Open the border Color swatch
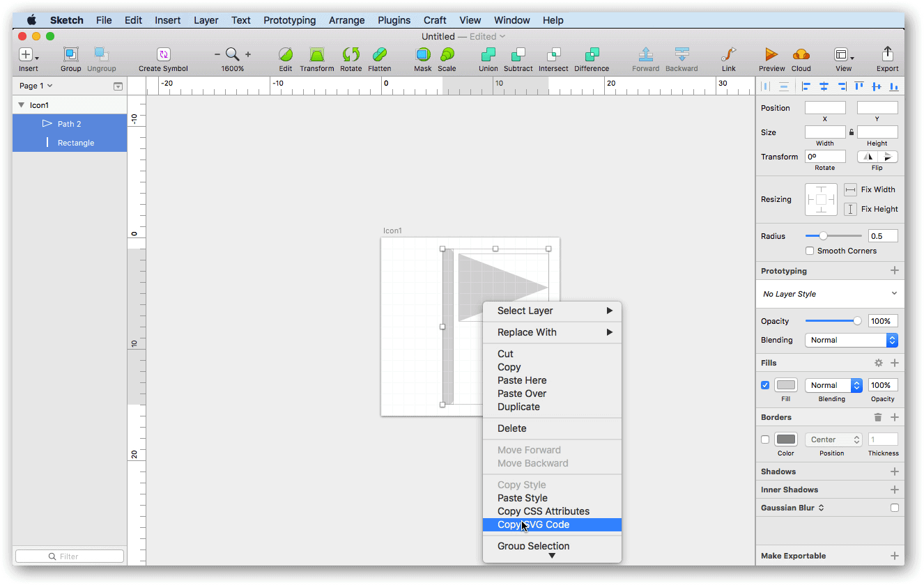Image resolution: width=924 pixels, height=585 pixels. coord(786,439)
